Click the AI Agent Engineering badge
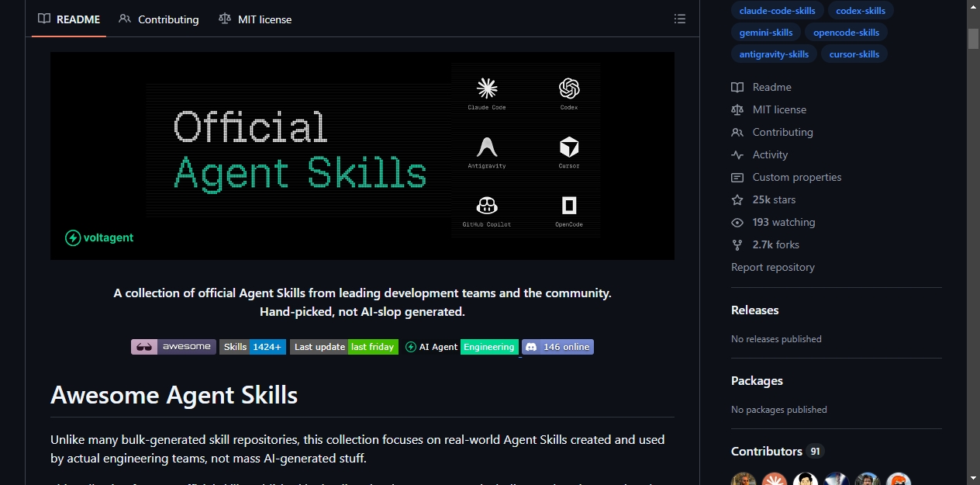This screenshot has height=485, width=980. [x=461, y=347]
